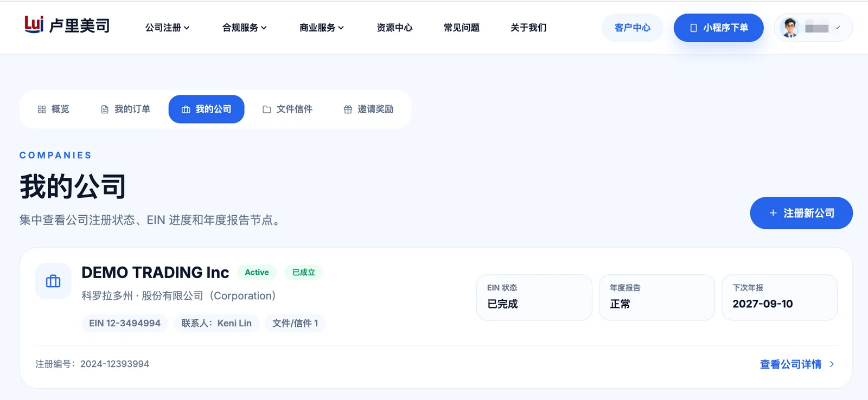868x400 pixels.
Task: Open 客户中心 button
Action: click(x=632, y=28)
